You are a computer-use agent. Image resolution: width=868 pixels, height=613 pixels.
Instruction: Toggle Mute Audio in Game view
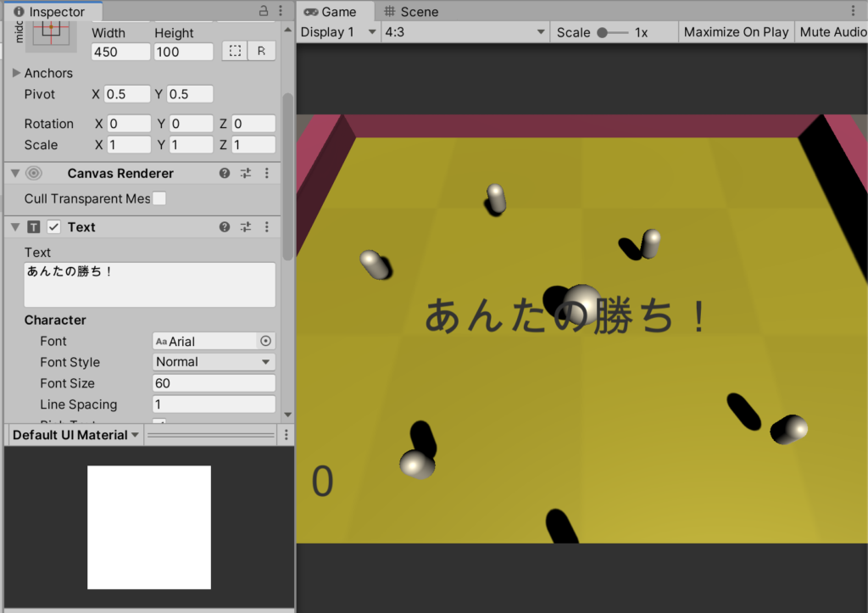click(832, 32)
